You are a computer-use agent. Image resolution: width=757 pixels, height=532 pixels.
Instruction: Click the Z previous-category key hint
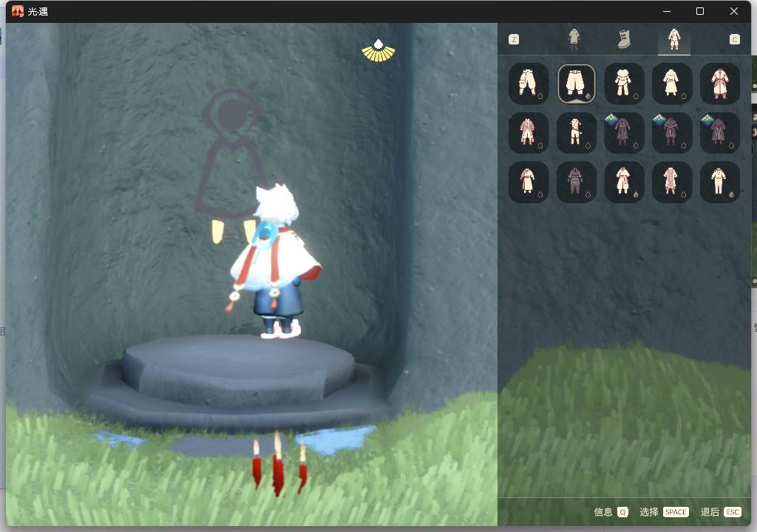point(514,40)
